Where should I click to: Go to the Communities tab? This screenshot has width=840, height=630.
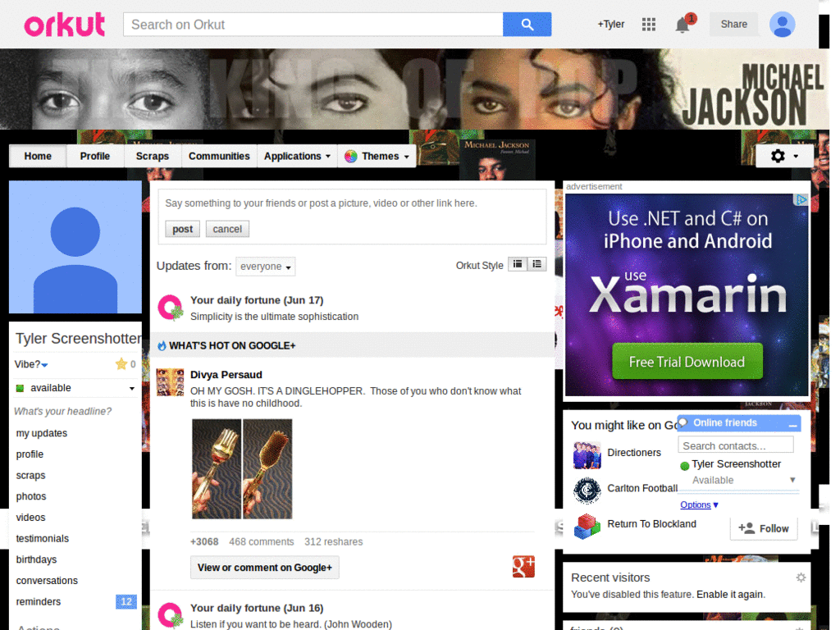click(219, 157)
